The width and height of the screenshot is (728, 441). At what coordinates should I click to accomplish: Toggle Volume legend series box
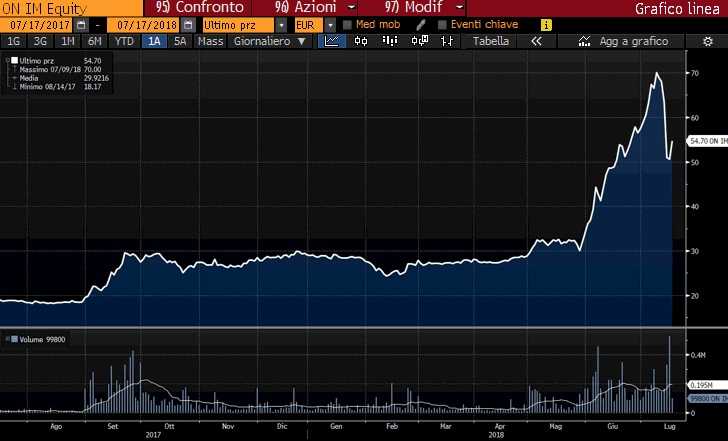tap(14, 339)
